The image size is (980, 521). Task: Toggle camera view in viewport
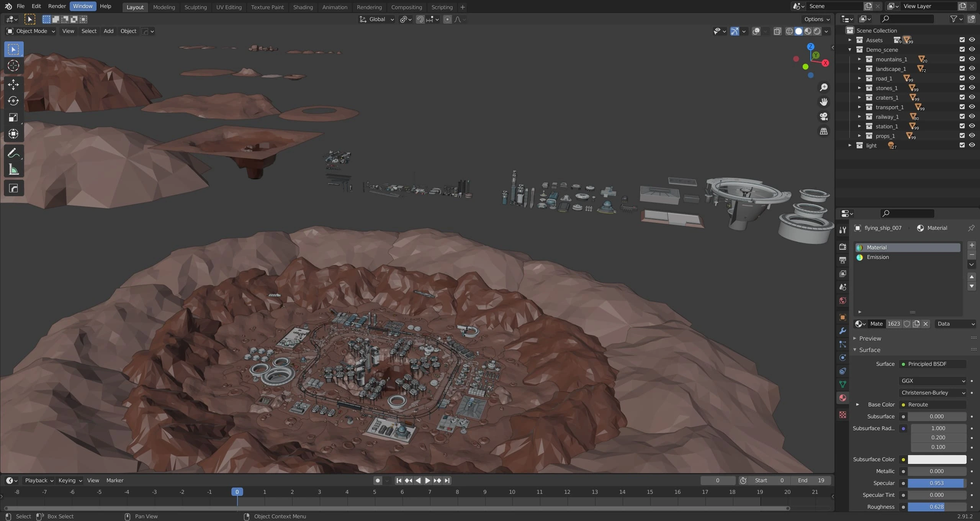click(824, 116)
